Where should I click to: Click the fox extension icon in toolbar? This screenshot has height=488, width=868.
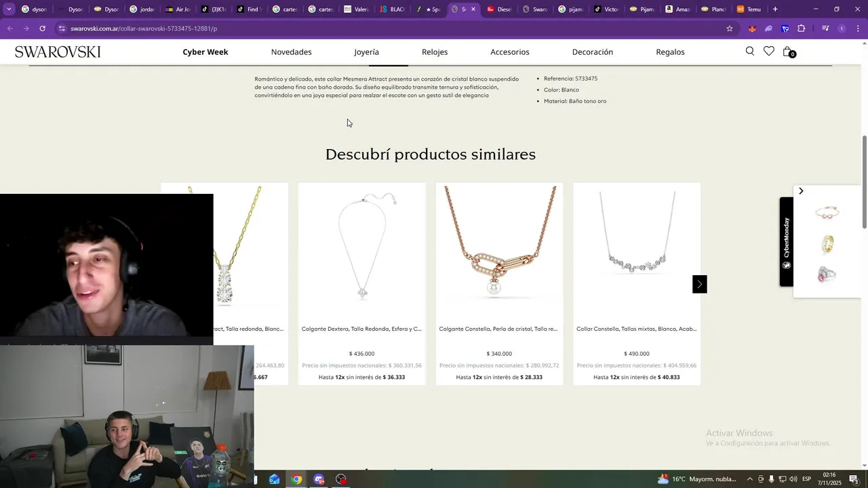coord(752,28)
